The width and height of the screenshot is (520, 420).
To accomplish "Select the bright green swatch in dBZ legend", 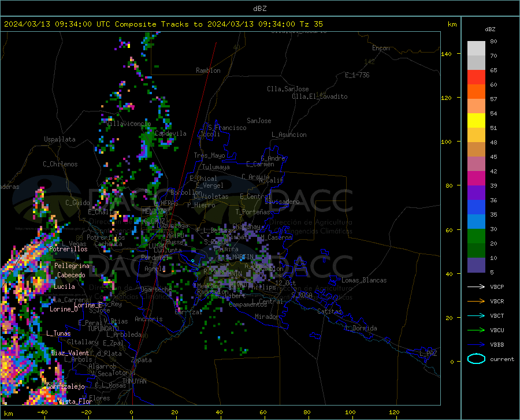I will (x=476, y=236).
